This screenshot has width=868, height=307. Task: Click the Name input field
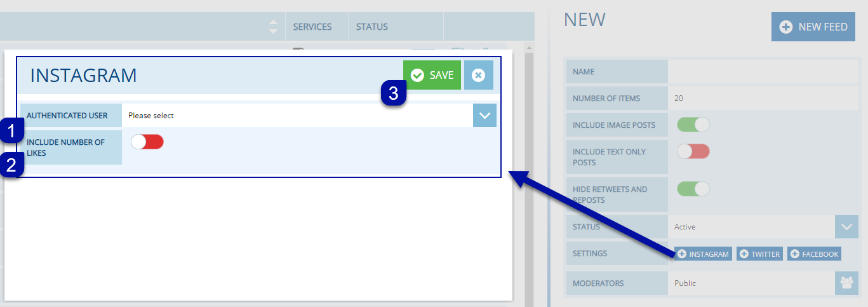pos(763,72)
